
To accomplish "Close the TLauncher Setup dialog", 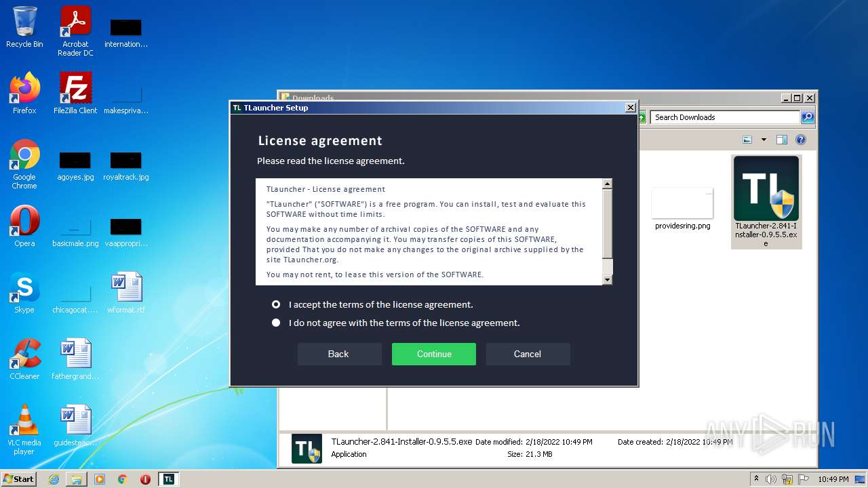I will tap(630, 107).
